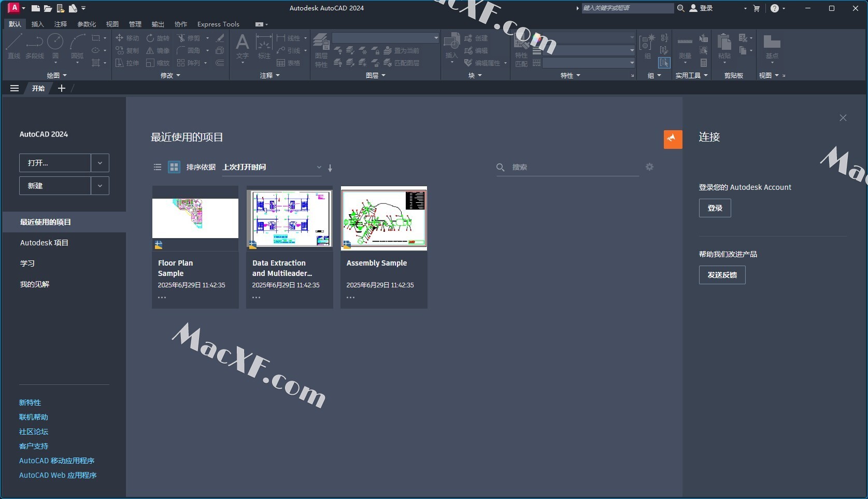Select the Text (文字) tool
The height and width of the screenshot is (499, 868).
242,46
